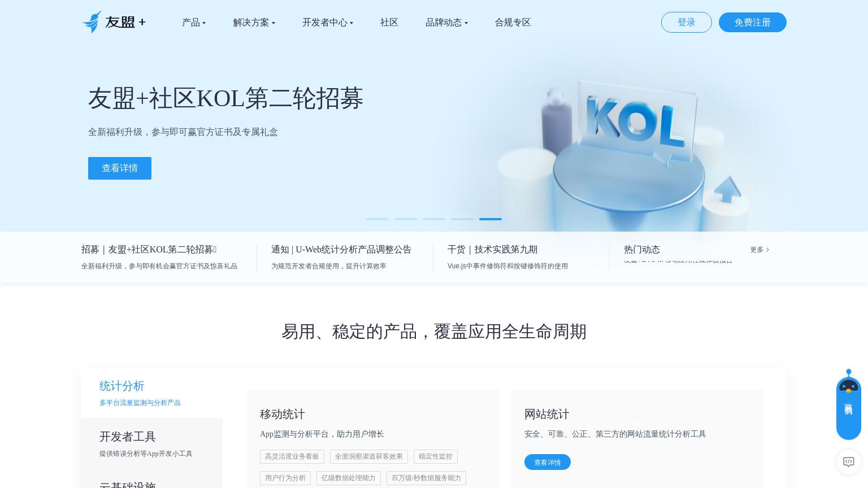This screenshot has height=488, width=868.
Task: Click the 更多 arrow in 热门动态
Action: tap(759, 250)
